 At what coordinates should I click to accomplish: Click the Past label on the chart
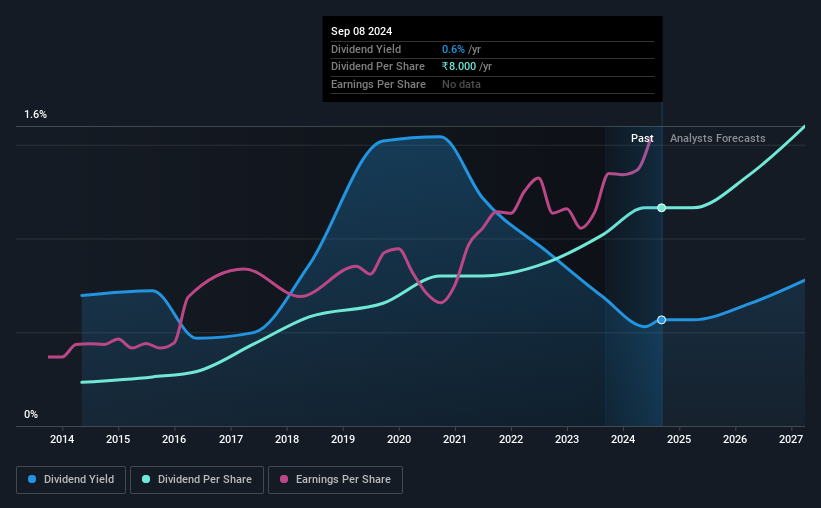(642, 138)
